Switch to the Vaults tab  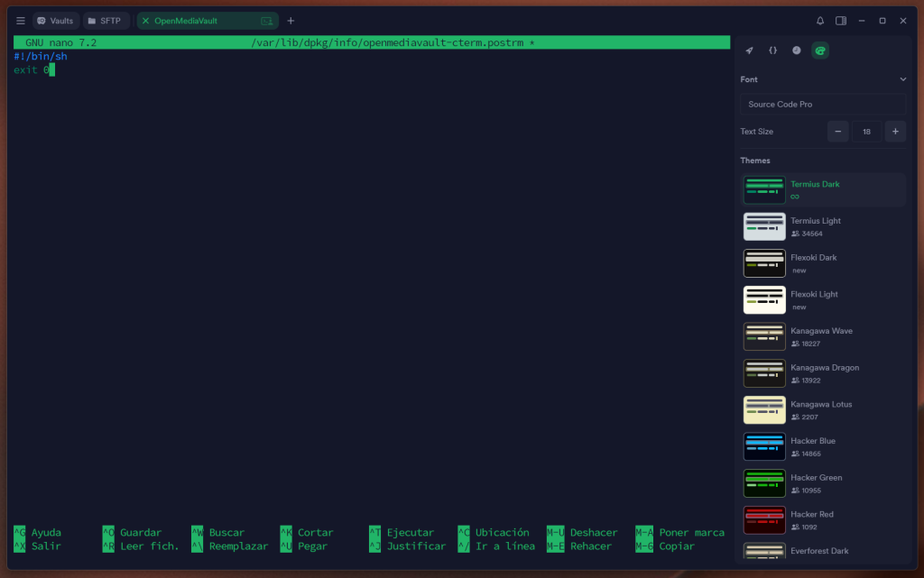(55, 20)
